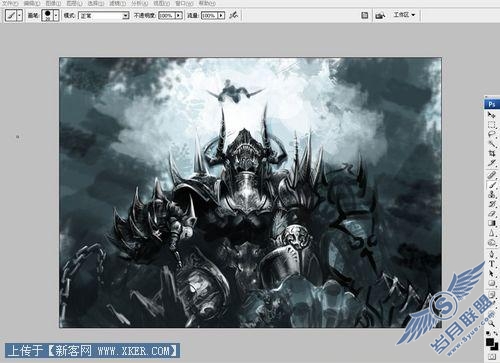Open the Filter menu
This screenshot has width=500, height=363.
117,3
